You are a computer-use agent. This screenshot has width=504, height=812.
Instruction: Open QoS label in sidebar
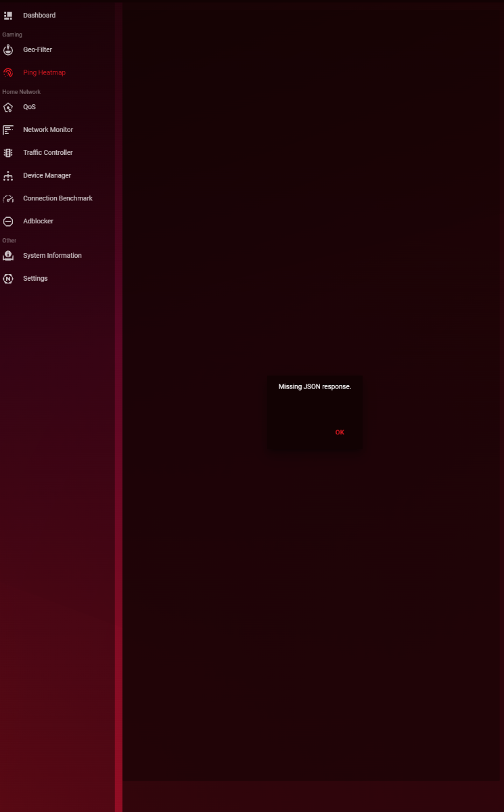(x=29, y=107)
